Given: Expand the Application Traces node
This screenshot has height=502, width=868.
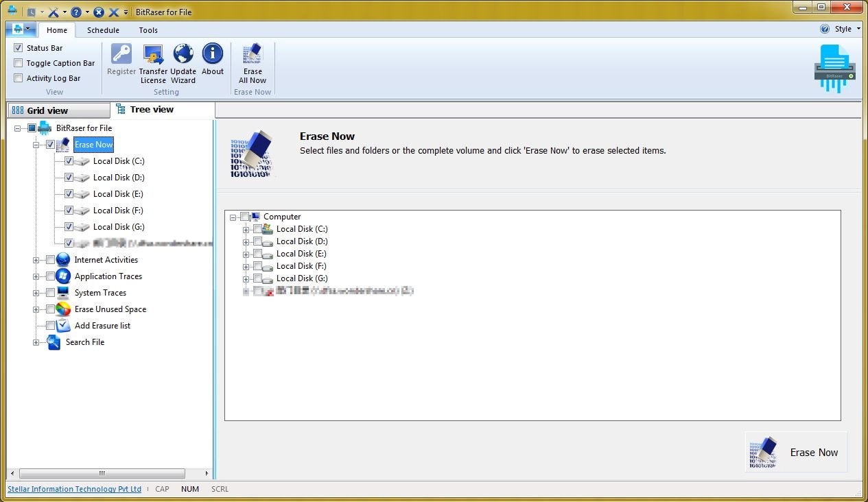Looking at the screenshot, I should coord(36,276).
